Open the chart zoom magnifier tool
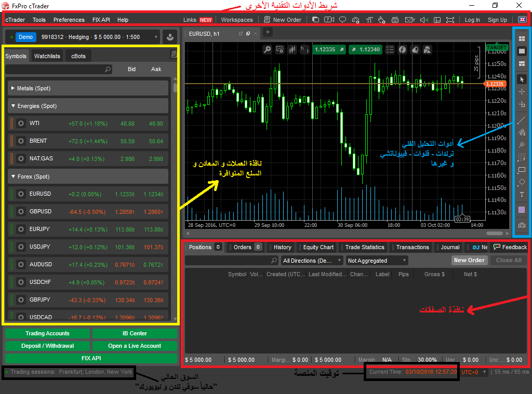Image resolution: width=532 pixels, height=394 pixels. point(268,49)
